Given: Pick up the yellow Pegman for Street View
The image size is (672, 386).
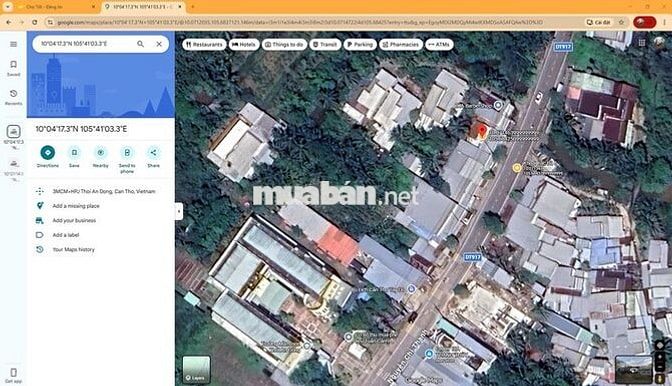Looking at the screenshot, I should (x=660, y=379).
